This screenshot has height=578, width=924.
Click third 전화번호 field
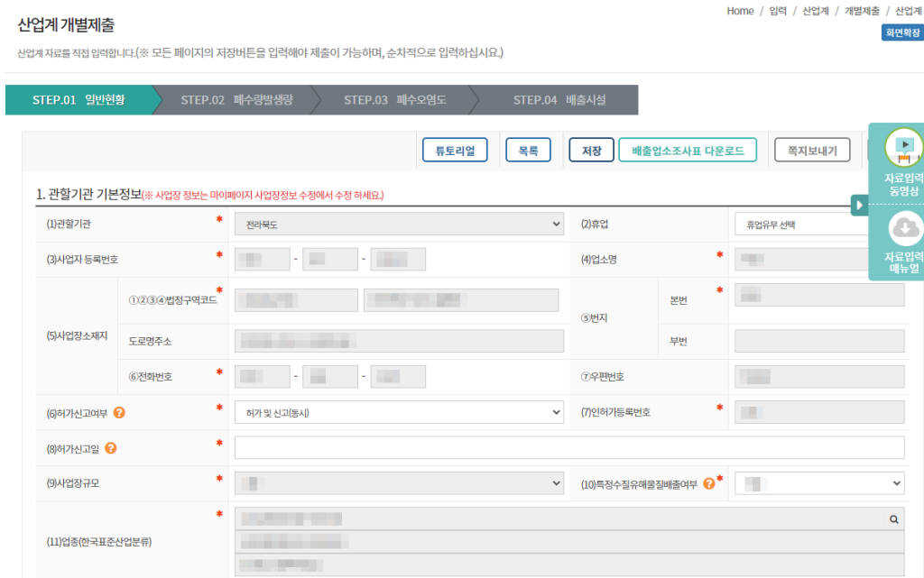pyautogui.click(x=398, y=377)
